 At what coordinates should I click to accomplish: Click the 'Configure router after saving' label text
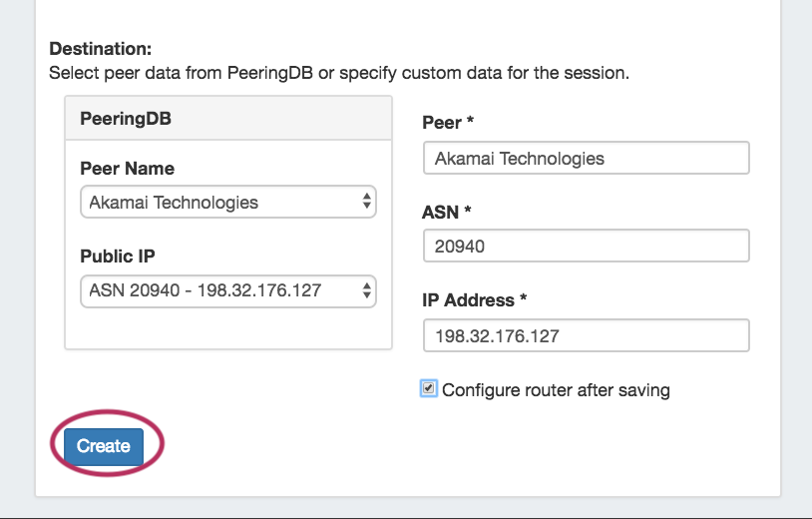point(556,390)
